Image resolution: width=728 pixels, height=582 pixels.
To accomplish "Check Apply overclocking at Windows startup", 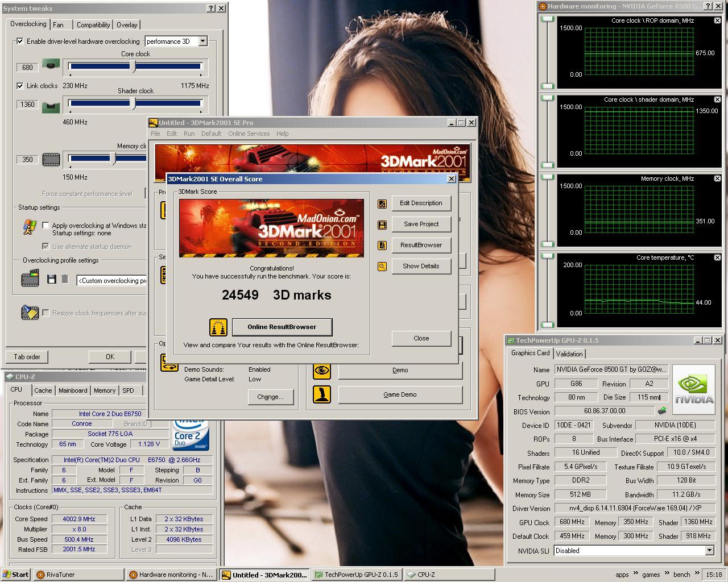I will [46, 226].
